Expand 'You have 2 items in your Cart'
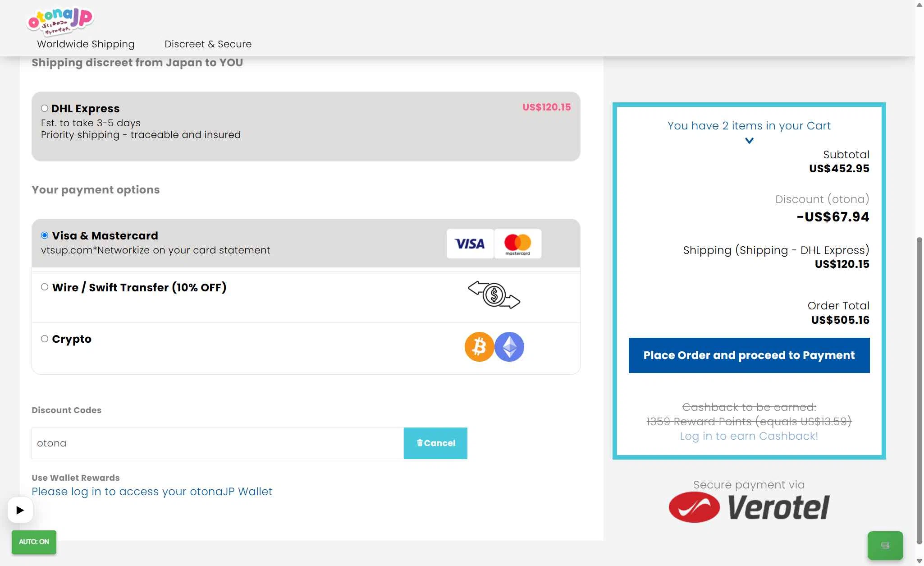Viewport: 924px width, 566px height. tap(749, 126)
